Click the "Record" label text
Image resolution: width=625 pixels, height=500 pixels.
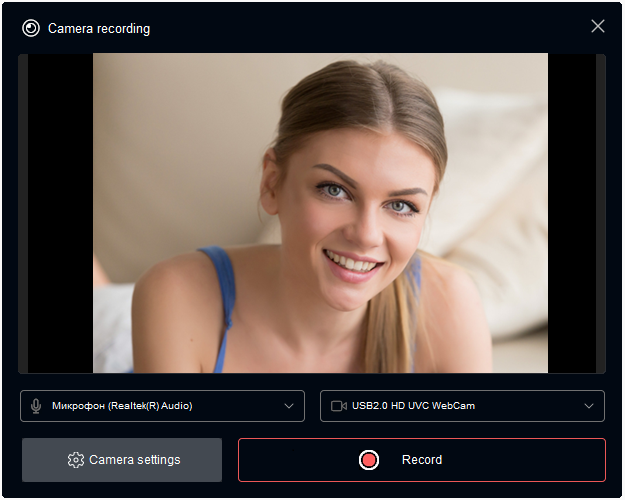point(421,460)
